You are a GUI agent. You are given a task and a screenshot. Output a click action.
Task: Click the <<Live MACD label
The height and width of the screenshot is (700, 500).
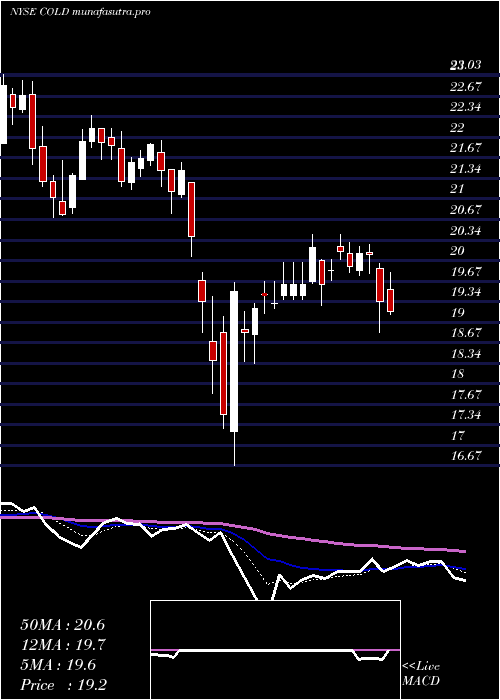click(x=421, y=674)
